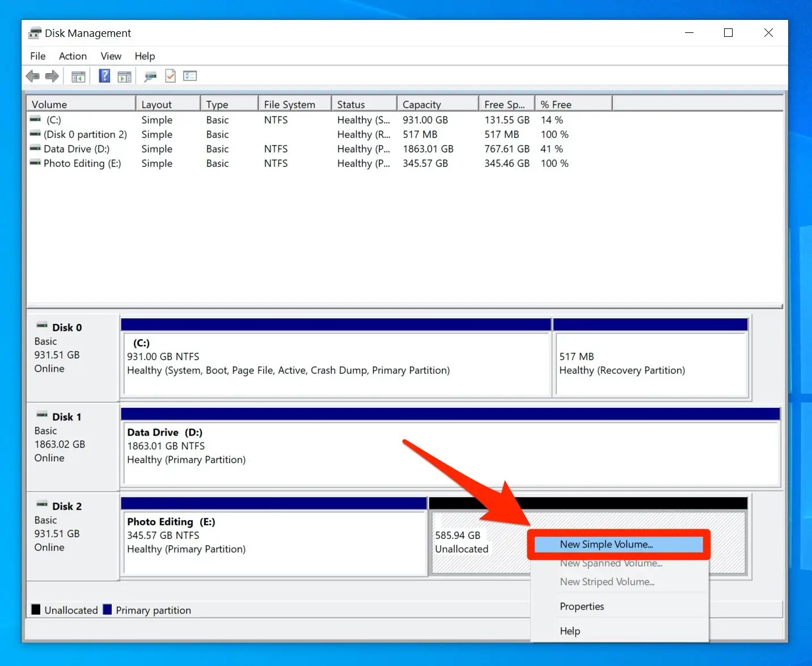Open the View menu
Image resolution: width=812 pixels, height=666 pixels.
click(x=111, y=56)
